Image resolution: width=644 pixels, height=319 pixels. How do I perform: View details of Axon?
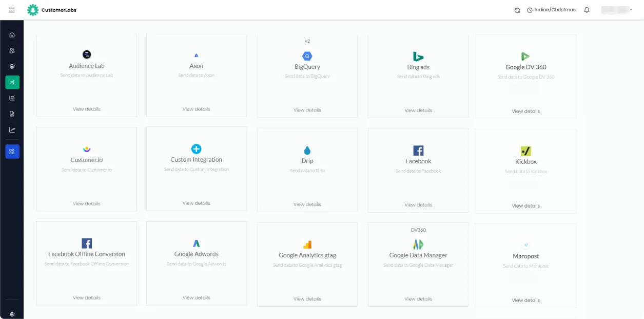(197, 109)
